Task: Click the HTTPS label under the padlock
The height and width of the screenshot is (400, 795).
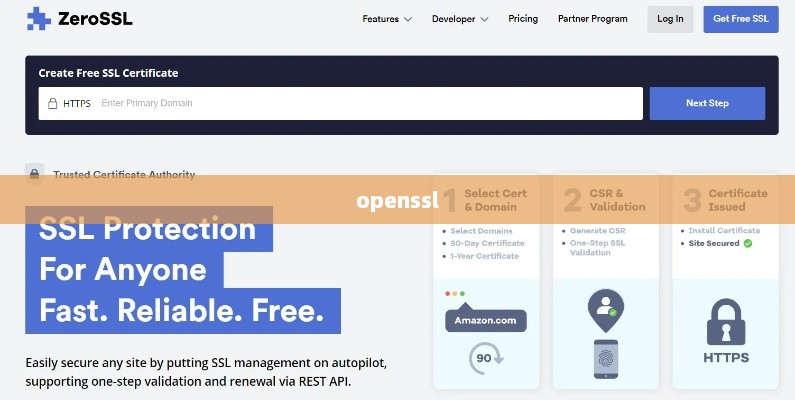Action: (x=726, y=358)
